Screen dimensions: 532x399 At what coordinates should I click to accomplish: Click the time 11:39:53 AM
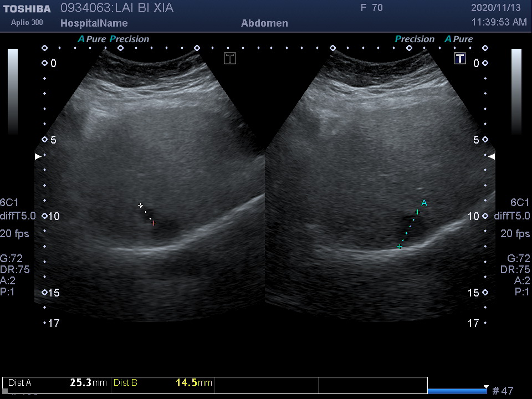[499, 22]
